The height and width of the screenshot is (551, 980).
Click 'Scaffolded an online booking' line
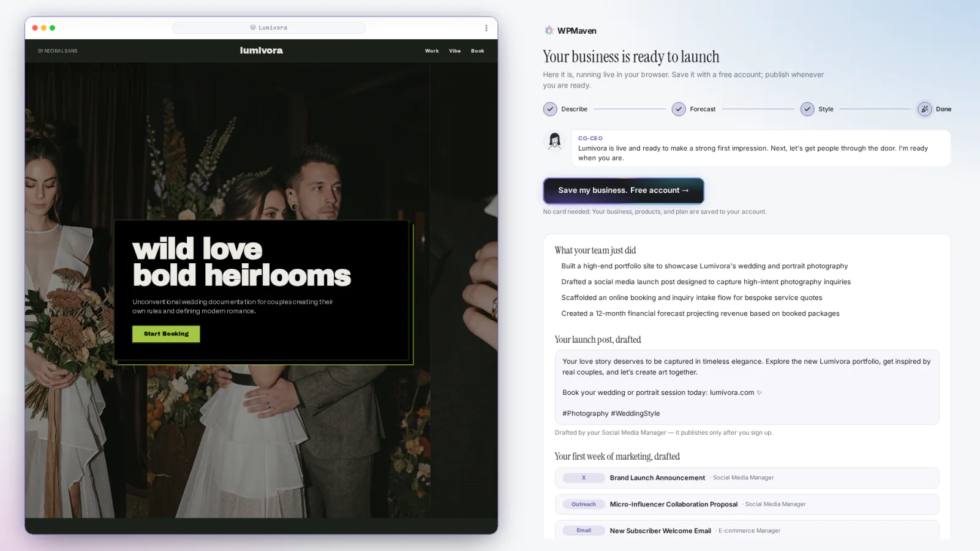point(692,298)
